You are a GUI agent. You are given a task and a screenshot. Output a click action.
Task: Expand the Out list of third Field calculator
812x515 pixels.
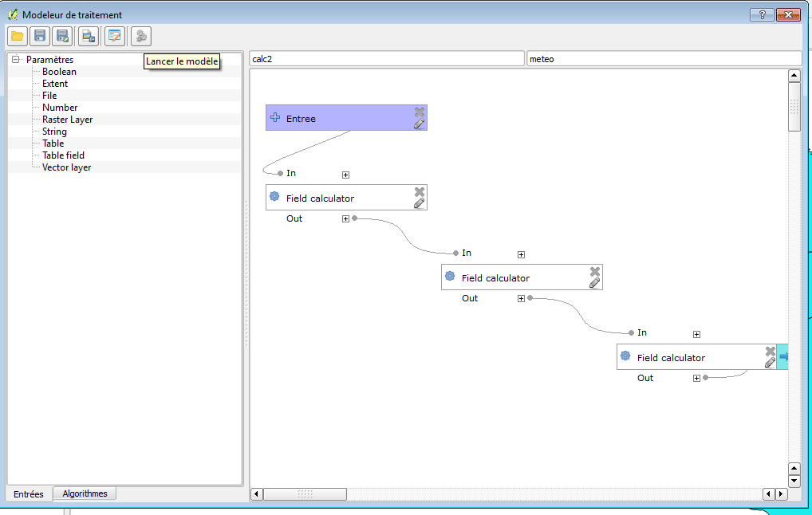point(696,378)
